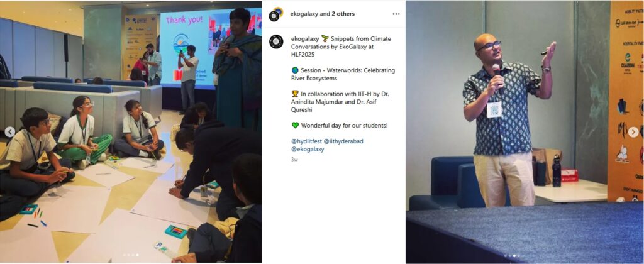Open ekogalaxy username in the post header
The image size is (644, 264).
[x=304, y=14]
